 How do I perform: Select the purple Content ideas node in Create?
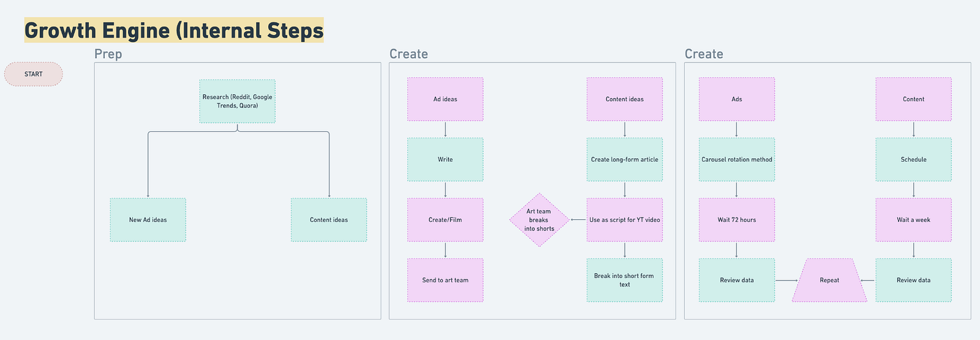(625, 99)
